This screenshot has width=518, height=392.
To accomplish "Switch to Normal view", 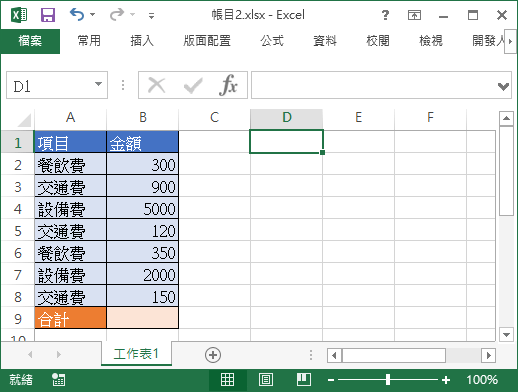I will click(227, 380).
